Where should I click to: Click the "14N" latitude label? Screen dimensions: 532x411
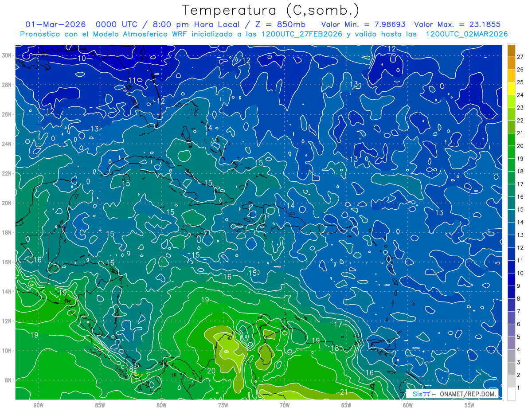point(7,292)
